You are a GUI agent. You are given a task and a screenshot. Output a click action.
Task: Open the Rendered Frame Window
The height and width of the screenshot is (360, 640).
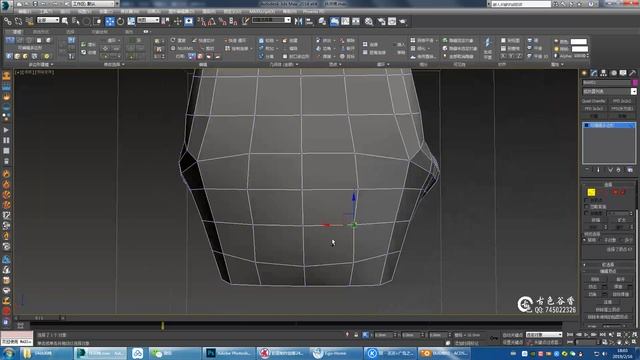pos(392,21)
